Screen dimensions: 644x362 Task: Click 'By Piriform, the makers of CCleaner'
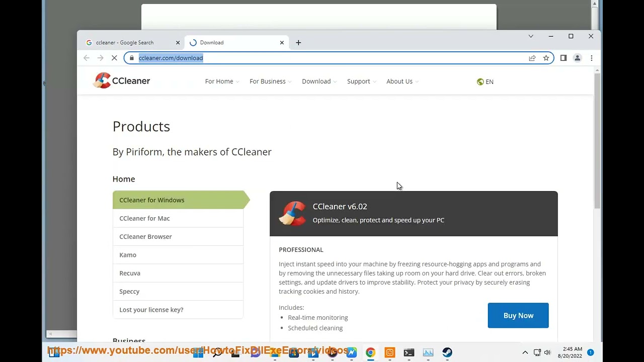[x=192, y=152]
